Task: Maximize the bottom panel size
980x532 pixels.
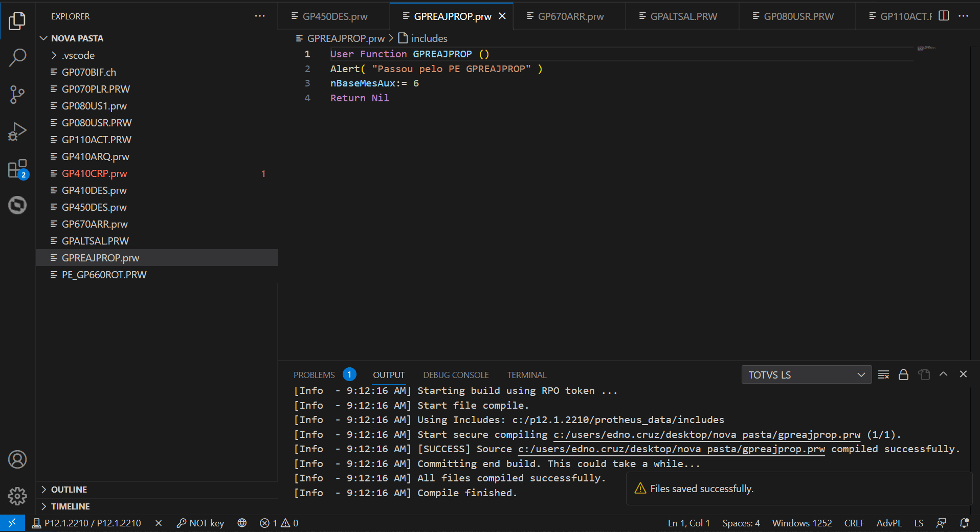Action: point(944,374)
